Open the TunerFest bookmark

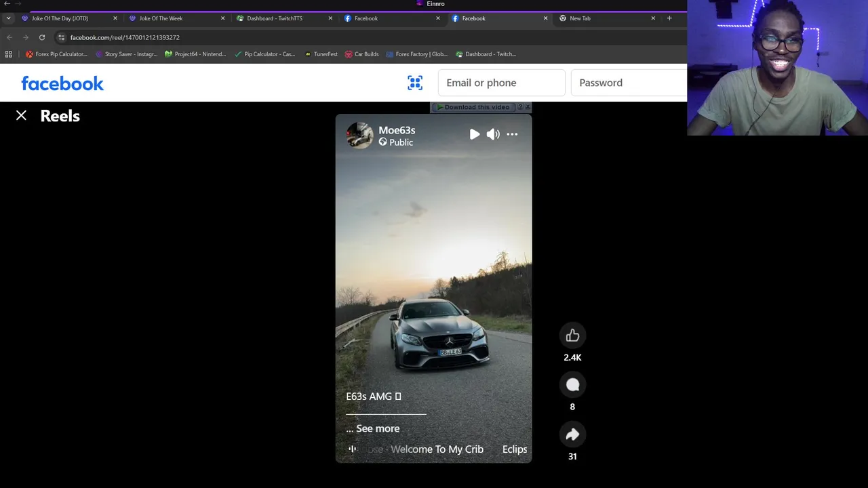(321, 54)
